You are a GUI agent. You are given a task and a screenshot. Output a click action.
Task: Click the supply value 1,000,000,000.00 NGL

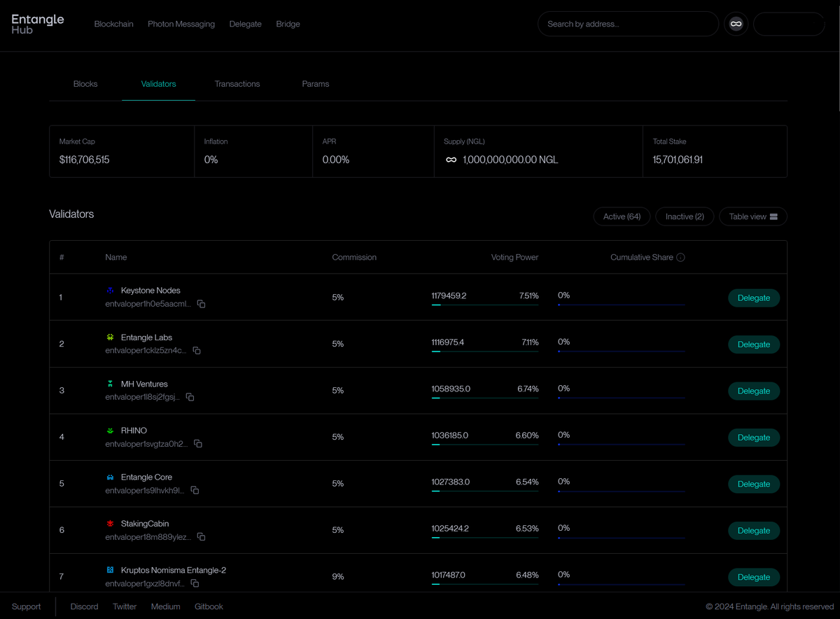click(x=510, y=160)
